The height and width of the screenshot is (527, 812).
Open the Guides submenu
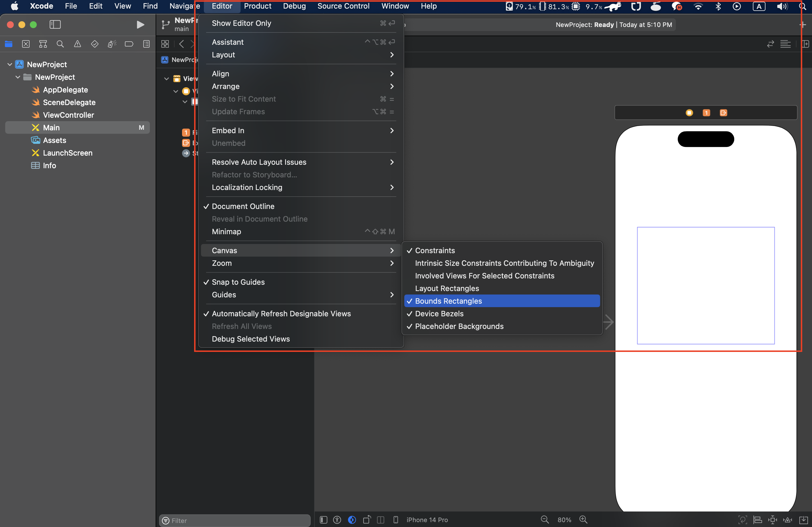click(x=301, y=295)
